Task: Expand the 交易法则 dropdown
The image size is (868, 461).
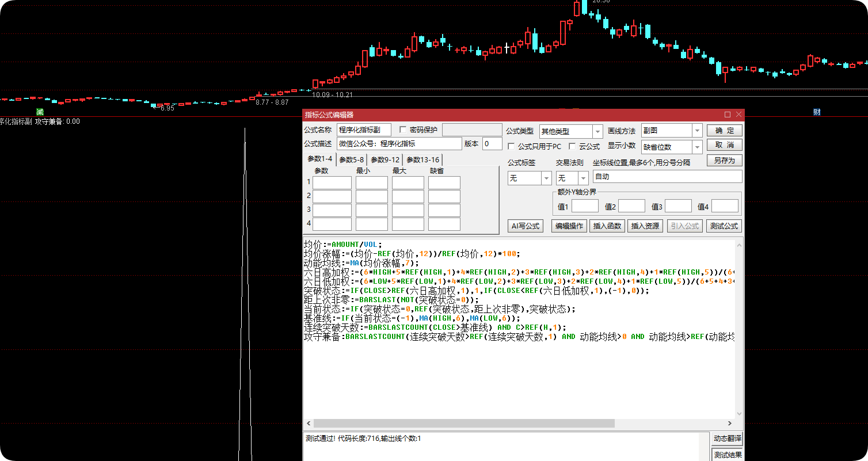Action: (583, 178)
